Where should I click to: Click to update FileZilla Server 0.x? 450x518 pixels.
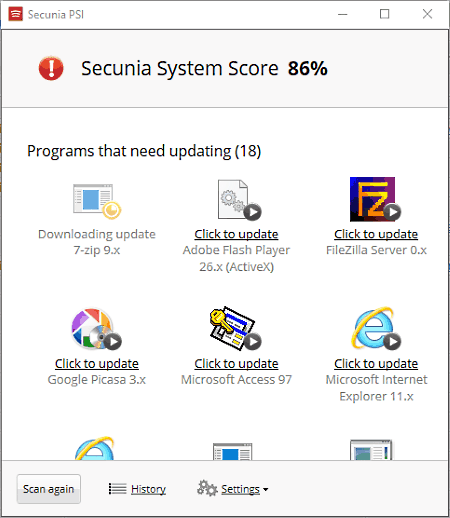click(x=376, y=234)
